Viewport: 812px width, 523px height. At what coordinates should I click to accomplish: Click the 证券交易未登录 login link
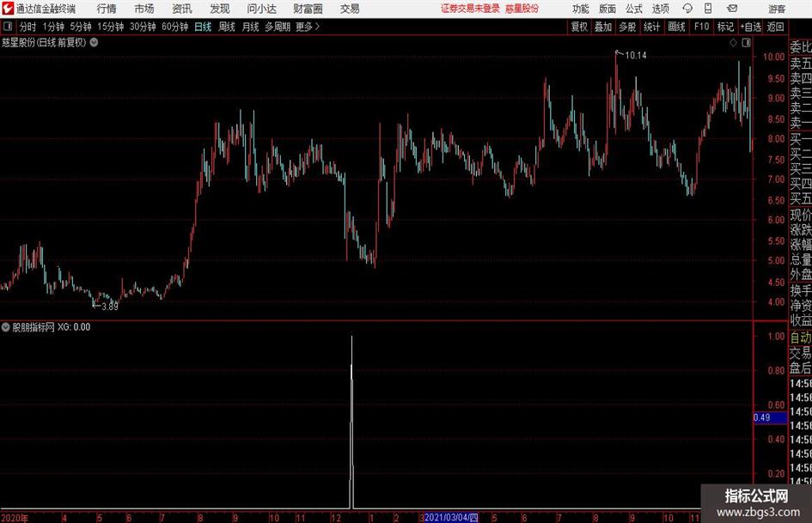(470, 9)
